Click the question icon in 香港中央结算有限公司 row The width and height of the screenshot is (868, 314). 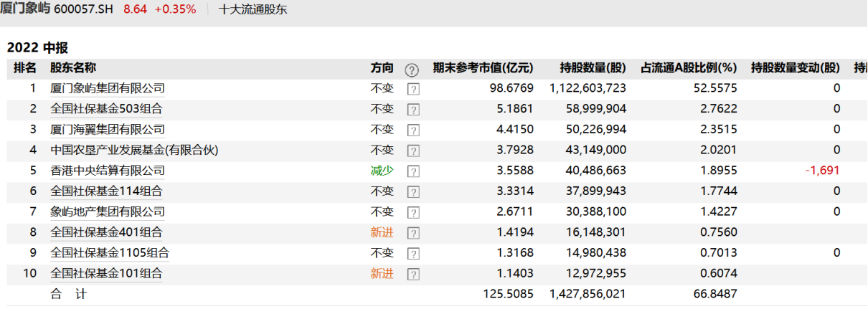click(412, 172)
